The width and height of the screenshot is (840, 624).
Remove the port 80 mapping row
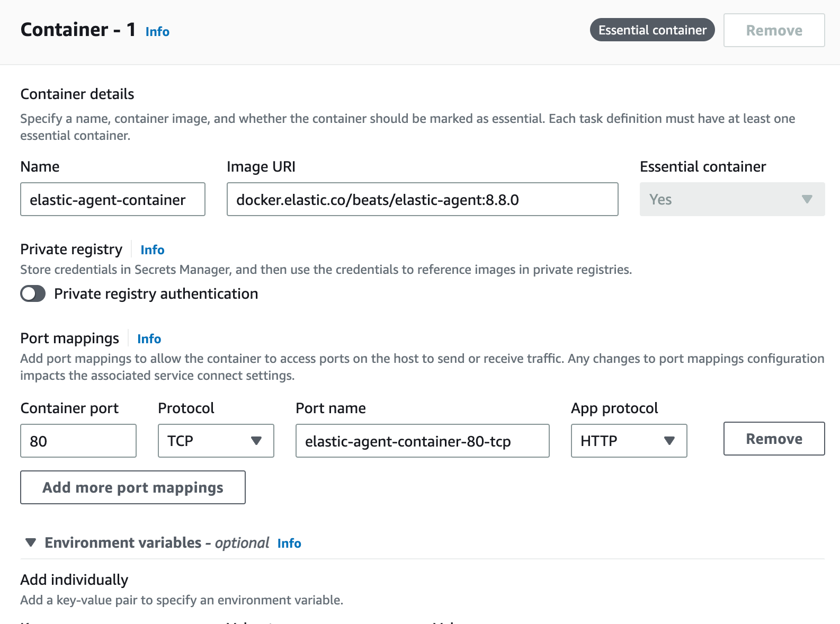[x=774, y=439]
